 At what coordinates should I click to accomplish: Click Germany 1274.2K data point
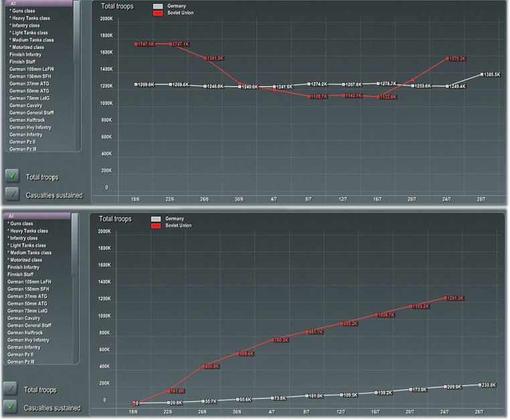309,84
